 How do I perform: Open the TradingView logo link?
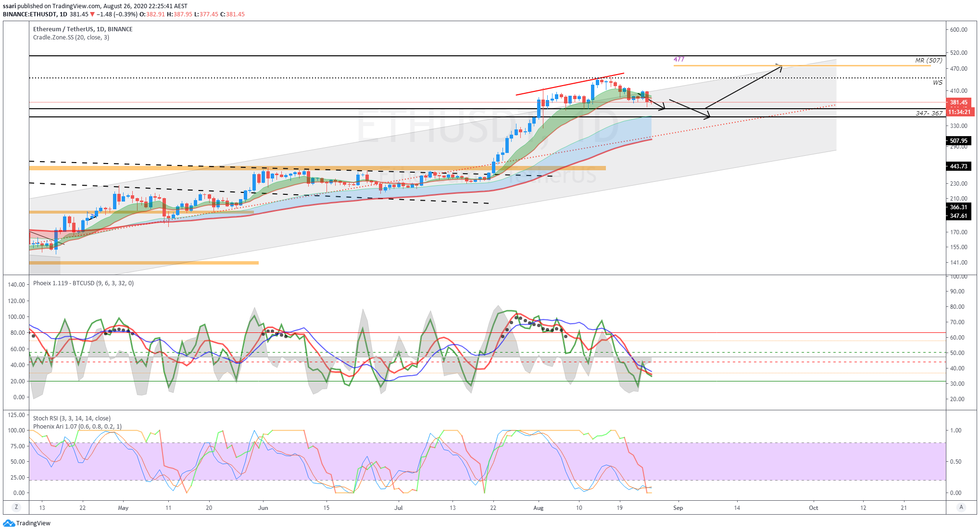pyautogui.click(x=26, y=523)
